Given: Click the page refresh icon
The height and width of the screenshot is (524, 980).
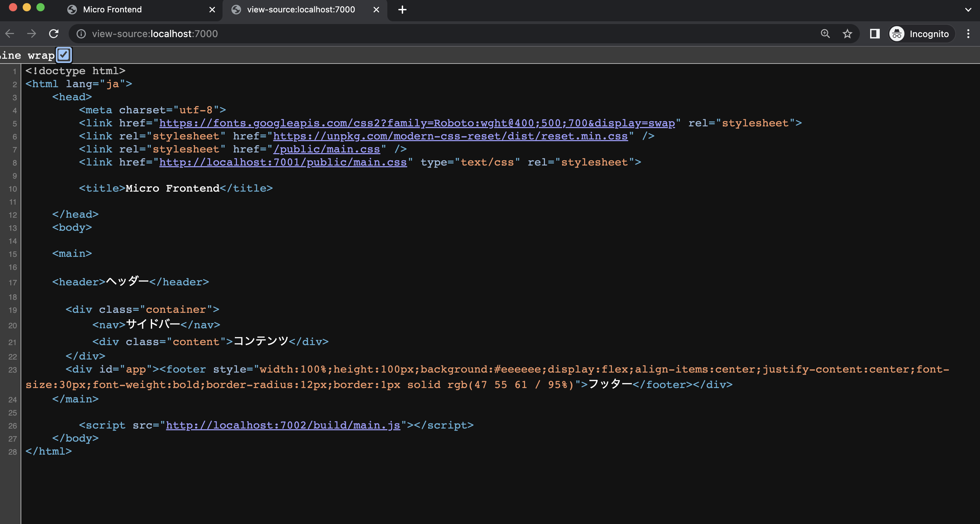Looking at the screenshot, I should (x=55, y=34).
